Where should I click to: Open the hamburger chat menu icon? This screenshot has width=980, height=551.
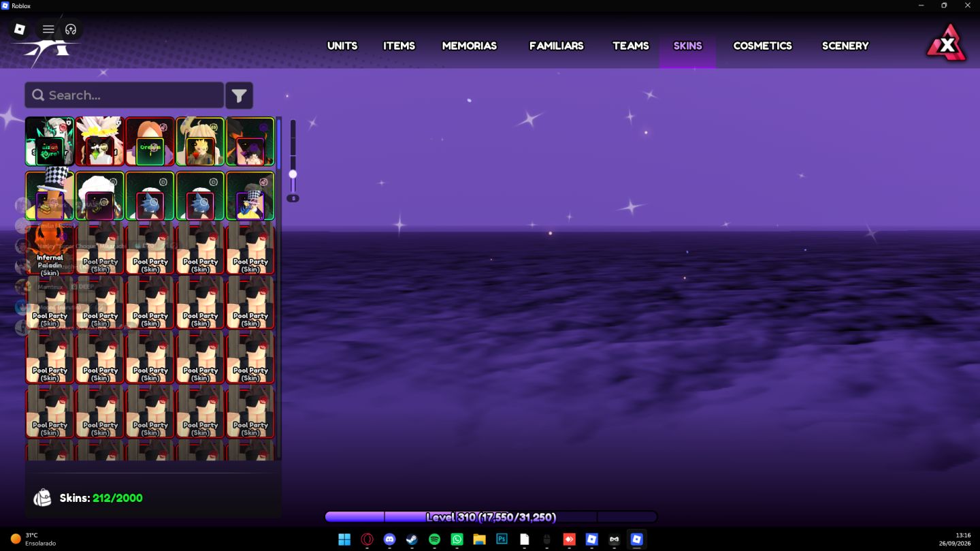pyautogui.click(x=48, y=29)
